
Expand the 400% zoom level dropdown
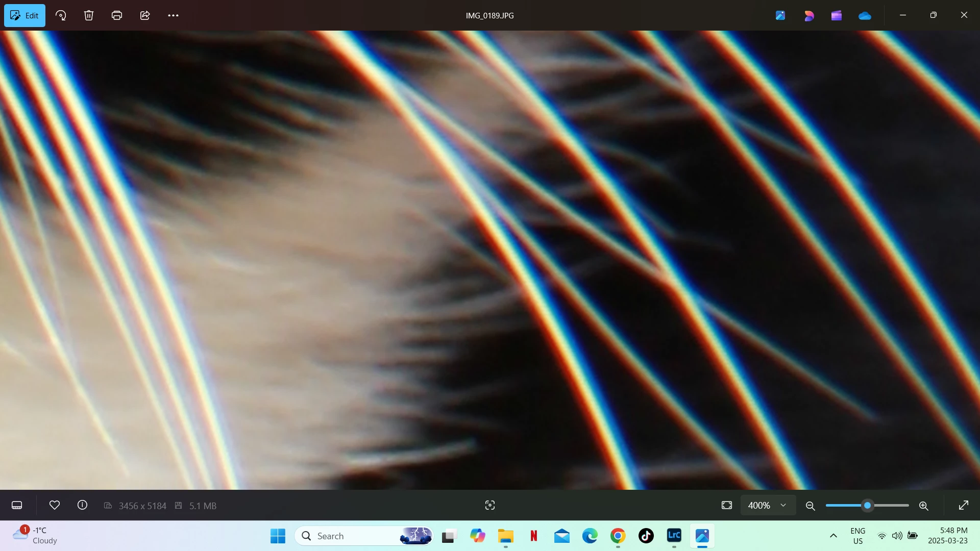[768, 506]
